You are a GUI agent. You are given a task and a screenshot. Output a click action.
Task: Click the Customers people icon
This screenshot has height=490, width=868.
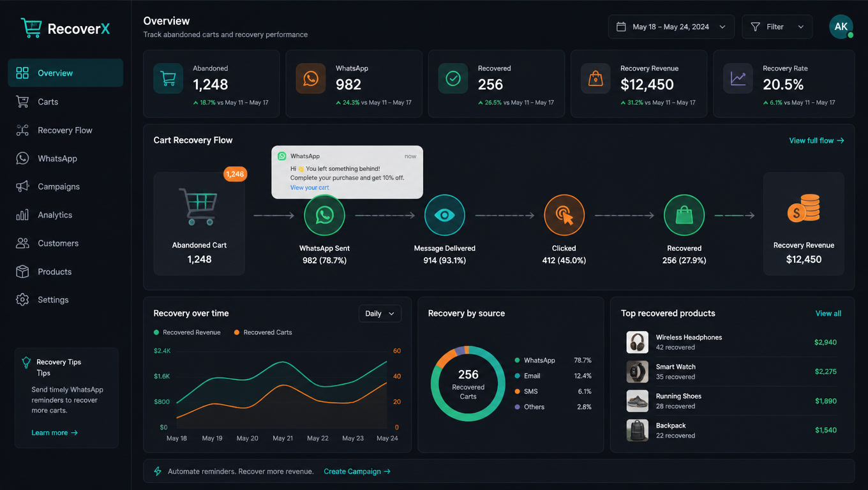coord(22,243)
